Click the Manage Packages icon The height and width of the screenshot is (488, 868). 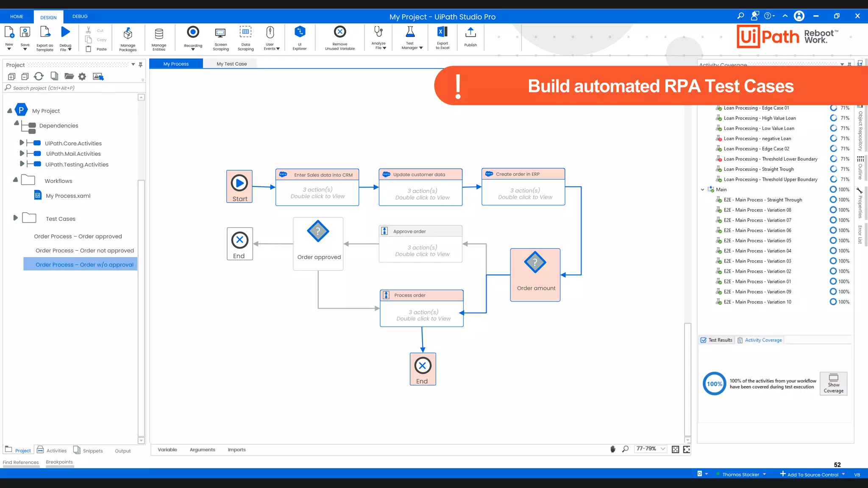click(128, 34)
